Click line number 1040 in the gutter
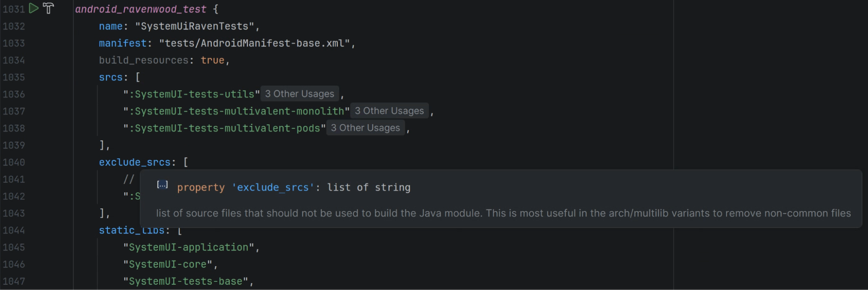 (x=13, y=162)
